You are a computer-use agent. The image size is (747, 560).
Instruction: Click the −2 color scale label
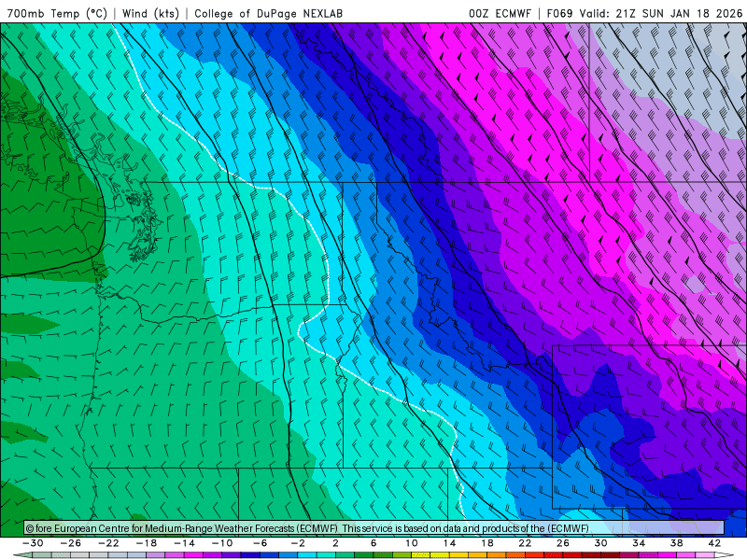(x=298, y=543)
